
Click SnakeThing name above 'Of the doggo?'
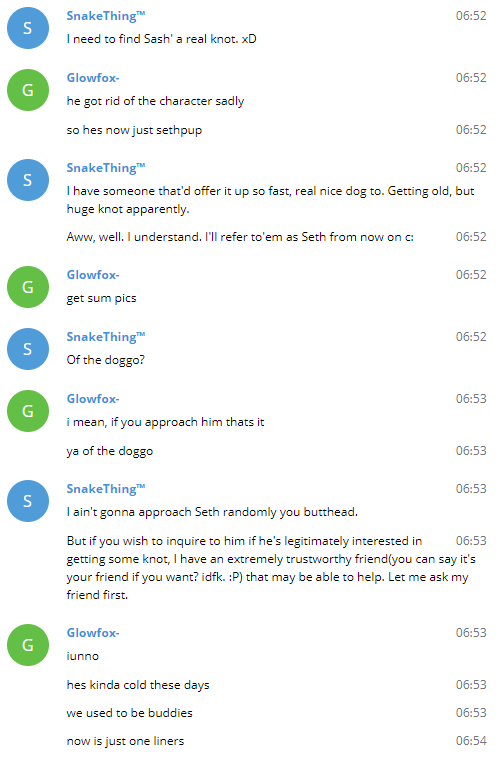coord(106,337)
